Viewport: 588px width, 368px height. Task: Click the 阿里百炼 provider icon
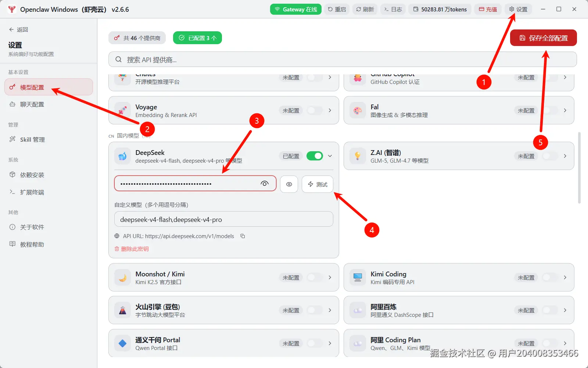click(x=358, y=310)
